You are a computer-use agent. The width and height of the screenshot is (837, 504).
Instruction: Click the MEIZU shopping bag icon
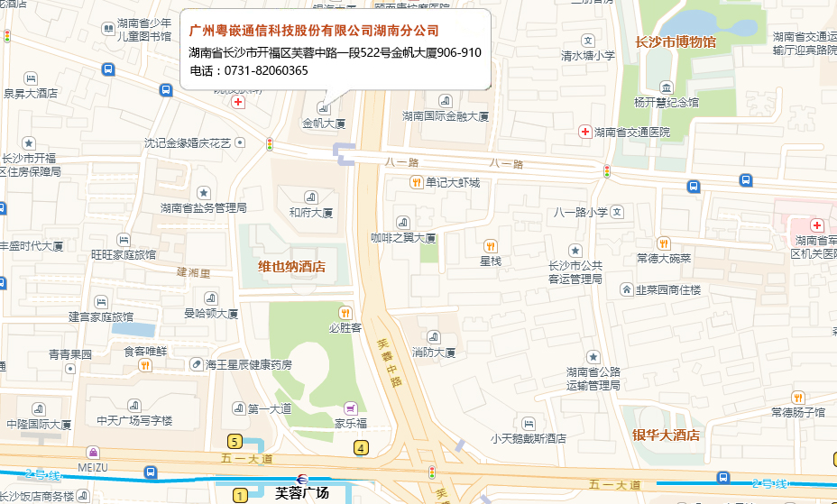tap(93, 453)
